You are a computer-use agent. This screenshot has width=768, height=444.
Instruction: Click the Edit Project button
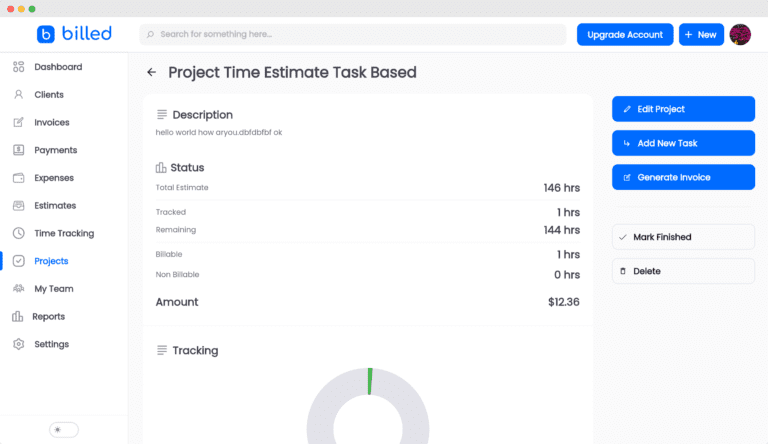683,109
